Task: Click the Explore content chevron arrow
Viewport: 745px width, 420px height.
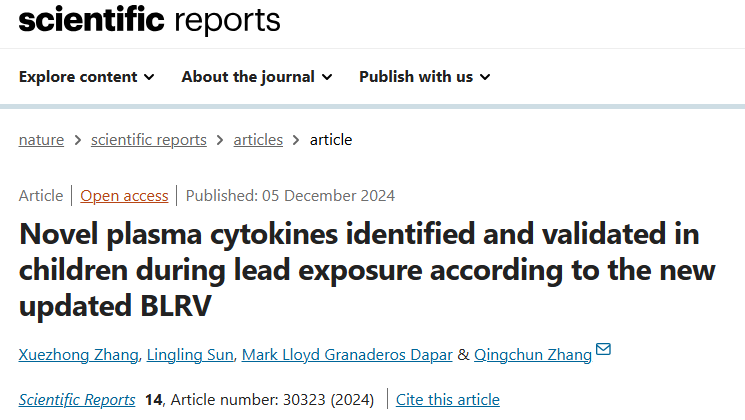Action: (149, 77)
